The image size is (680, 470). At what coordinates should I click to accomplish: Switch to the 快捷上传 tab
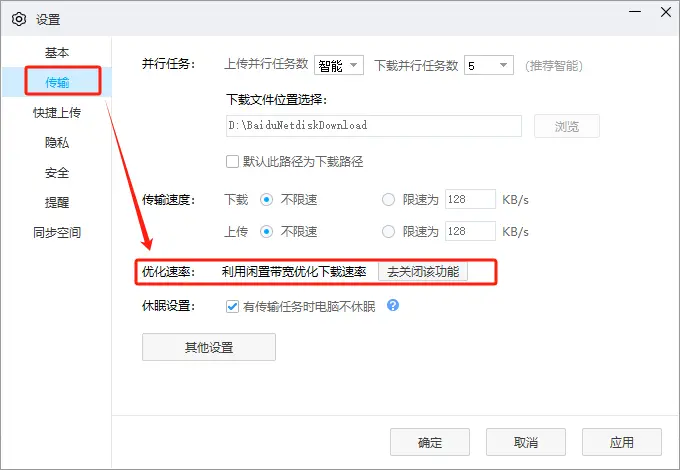tap(57, 112)
